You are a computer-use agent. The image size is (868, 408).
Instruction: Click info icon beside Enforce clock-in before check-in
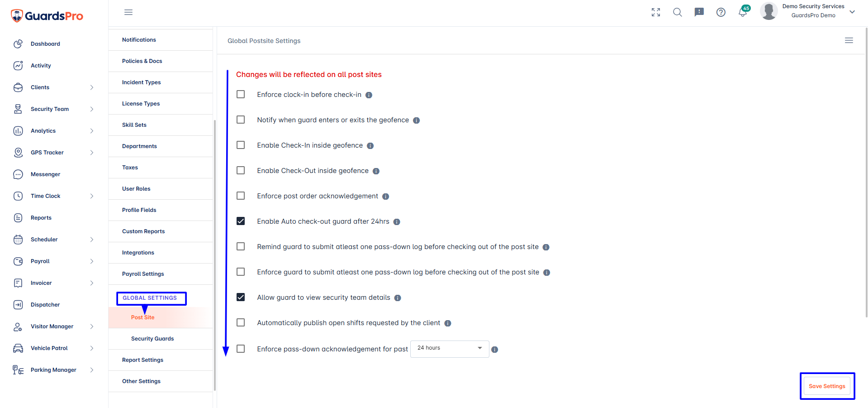(x=369, y=95)
